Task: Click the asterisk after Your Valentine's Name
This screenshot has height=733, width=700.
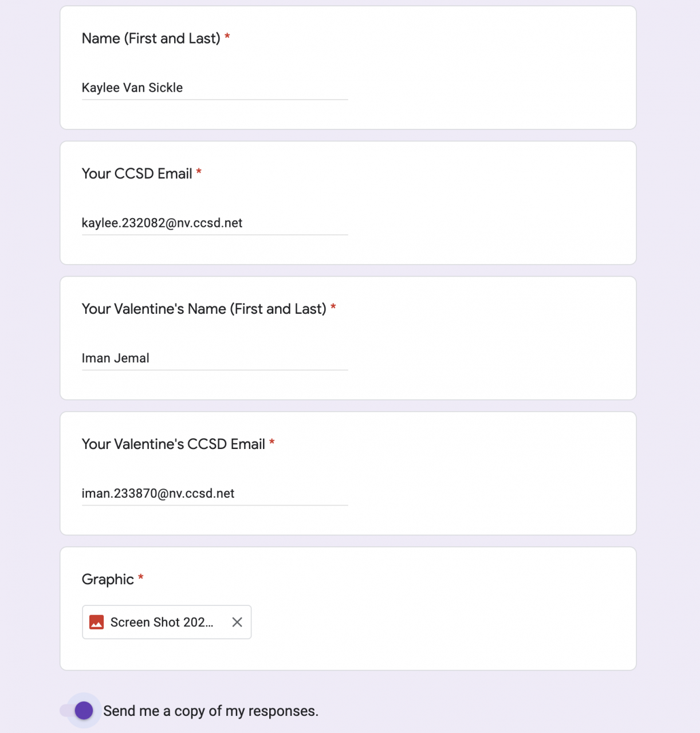Action: click(x=333, y=308)
